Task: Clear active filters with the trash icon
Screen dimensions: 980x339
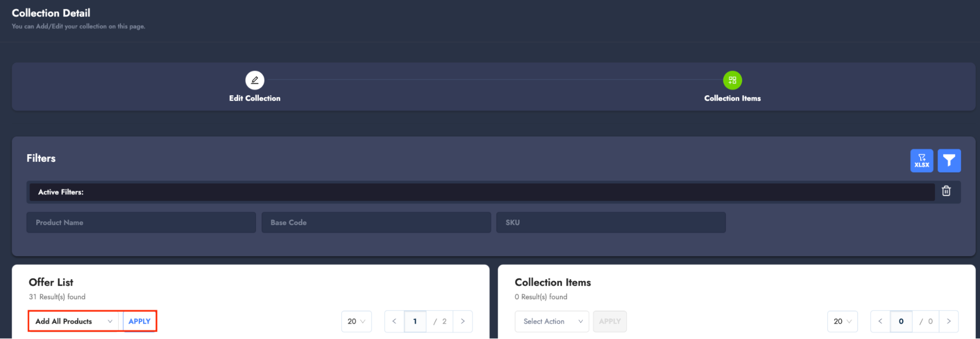Action: coord(946,191)
